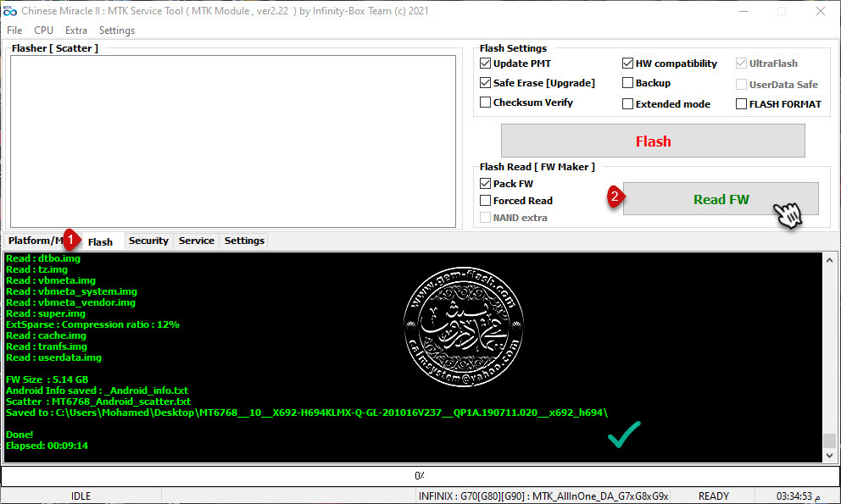This screenshot has width=841, height=504.
Task: Click the IDLE status bar entry
Action: tap(81, 496)
